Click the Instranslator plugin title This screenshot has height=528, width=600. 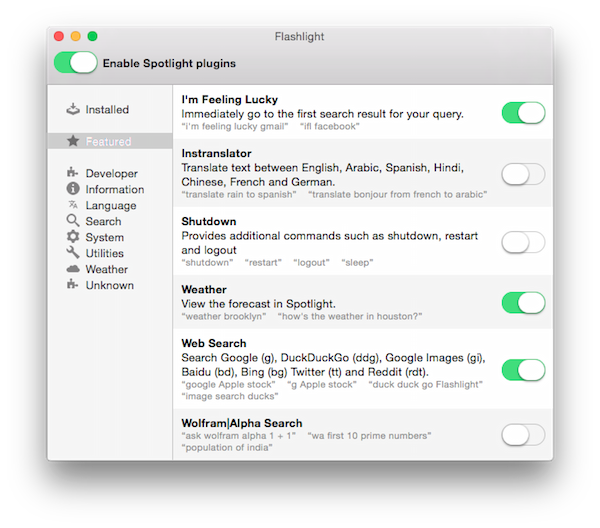click(x=216, y=153)
